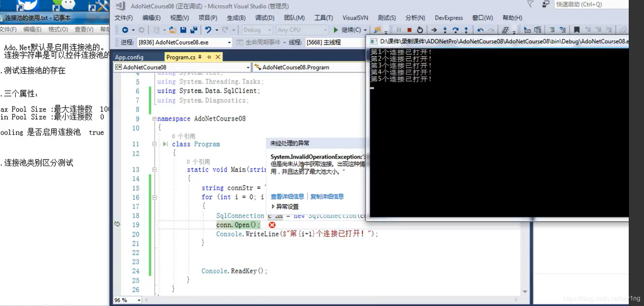Open the DevExpress menu
Viewport: 644px width, 306px height.
pyautogui.click(x=449, y=18)
